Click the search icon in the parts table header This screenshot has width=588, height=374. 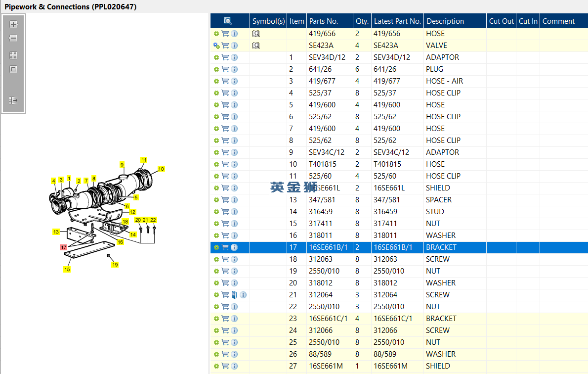click(x=227, y=21)
